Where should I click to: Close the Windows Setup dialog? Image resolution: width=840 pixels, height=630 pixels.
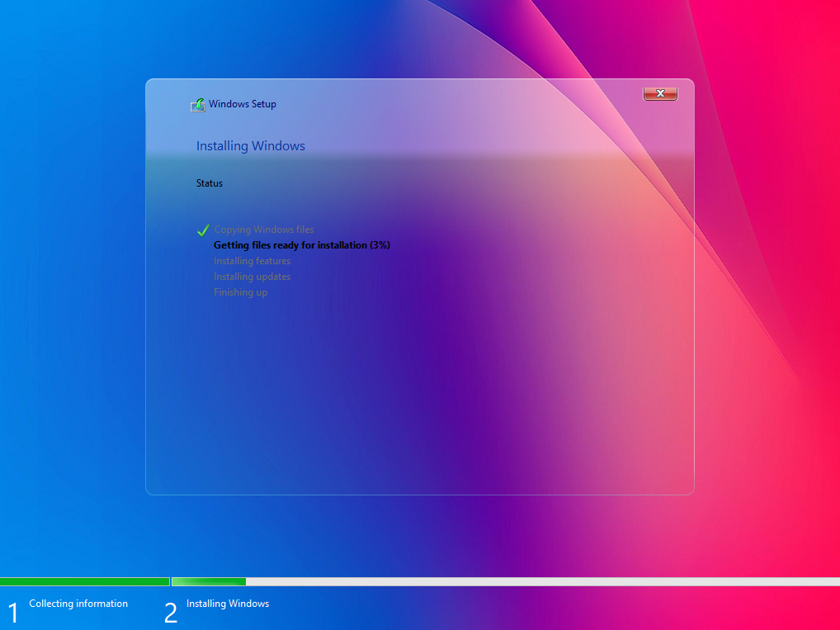tap(660, 93)
